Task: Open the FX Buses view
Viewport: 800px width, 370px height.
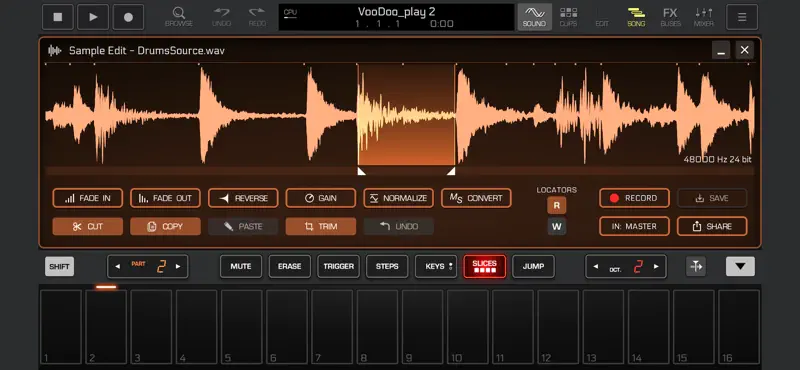Action: (x=670, y=17)
